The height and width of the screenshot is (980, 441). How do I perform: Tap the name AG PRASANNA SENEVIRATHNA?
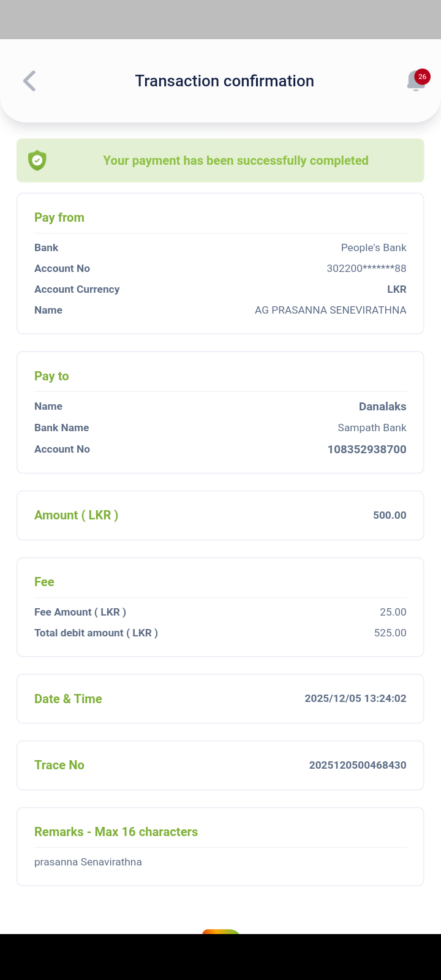330,310
